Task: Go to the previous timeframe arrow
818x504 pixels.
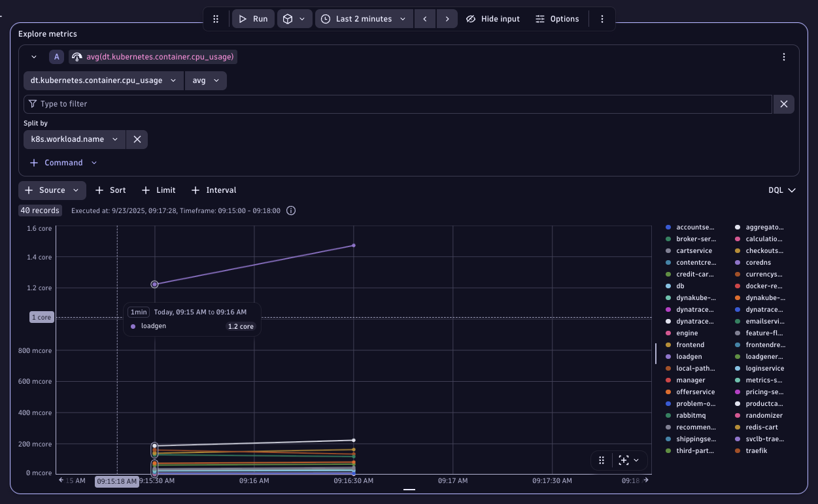Action: (x=425, y=19)
